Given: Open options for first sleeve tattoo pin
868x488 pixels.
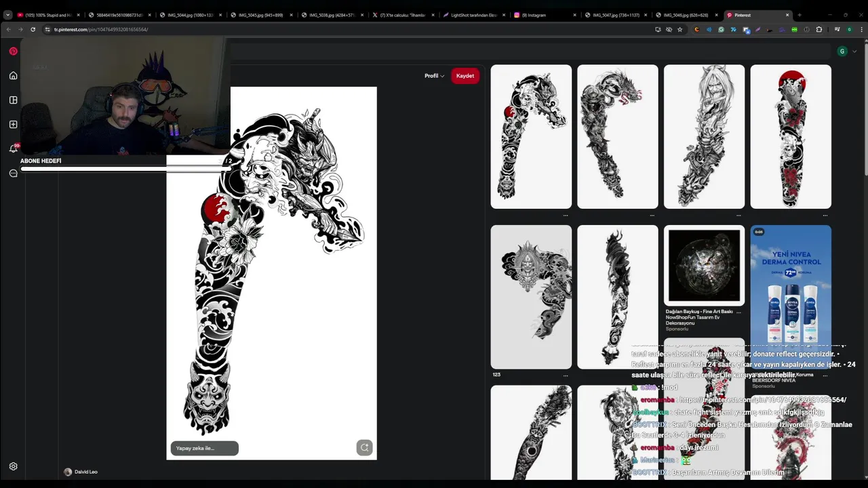Looking at the screenshot, I should coord(566,215).
